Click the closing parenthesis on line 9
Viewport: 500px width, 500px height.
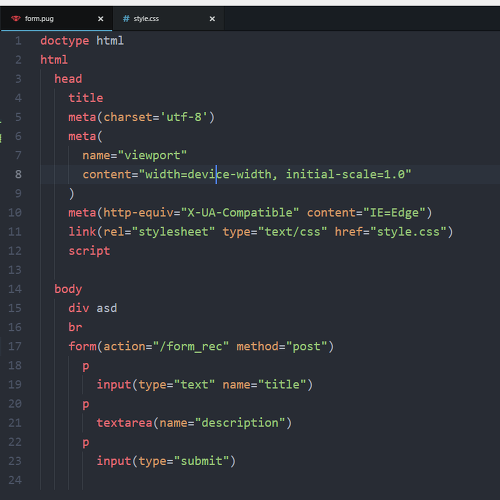pyautogui.click(x=71, y=194)
